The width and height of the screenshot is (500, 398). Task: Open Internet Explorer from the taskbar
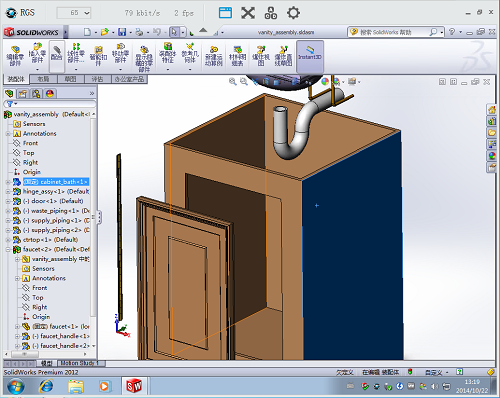46,386
